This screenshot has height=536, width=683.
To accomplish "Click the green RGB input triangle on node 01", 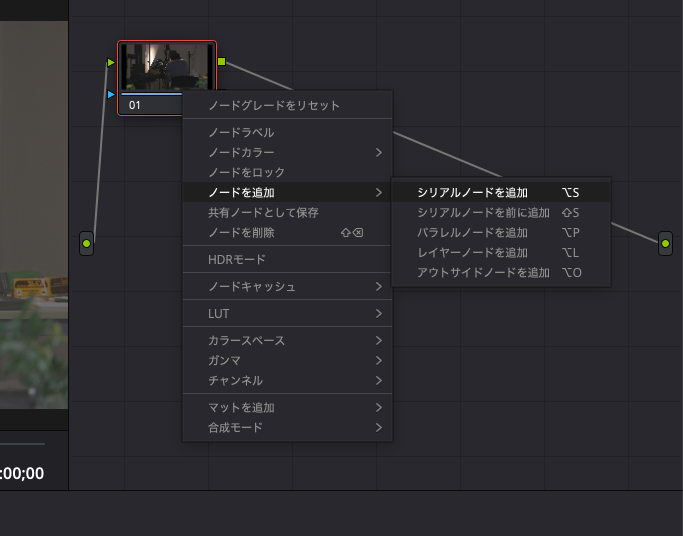I will pyautogui.click(x=111, y=63).
